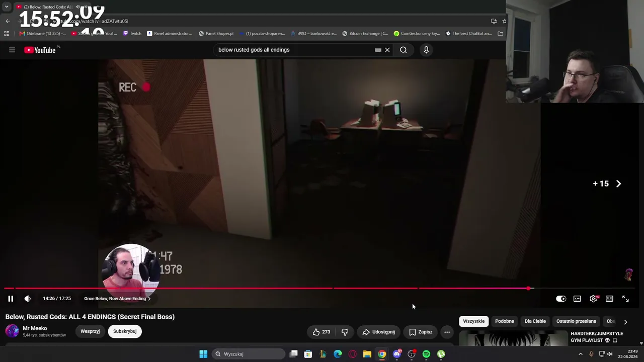Screen dimensions: 644x362
Task: Open Opera browser from the taskbar
Action: 352,354
